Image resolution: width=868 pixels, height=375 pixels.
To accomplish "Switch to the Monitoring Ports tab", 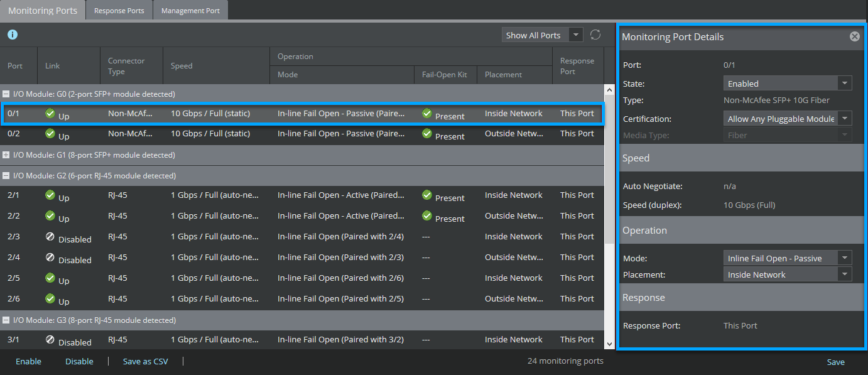I will [43, 10].
